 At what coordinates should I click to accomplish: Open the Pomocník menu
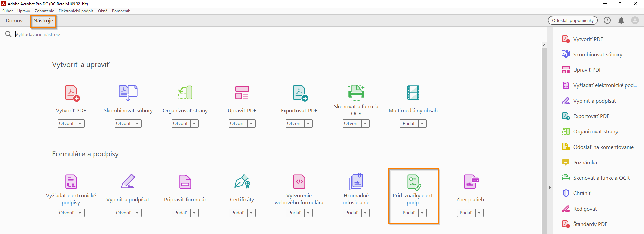coord(121,11)
